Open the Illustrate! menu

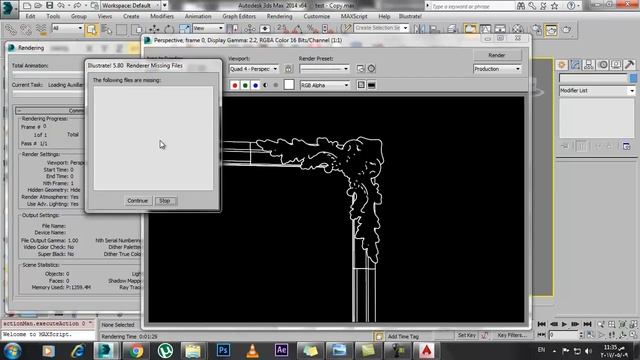point(410,16)
